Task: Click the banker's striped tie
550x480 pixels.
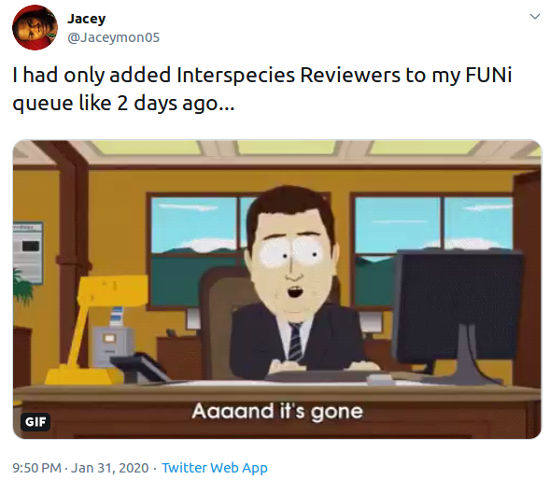Action: click(x=295, y=342)
